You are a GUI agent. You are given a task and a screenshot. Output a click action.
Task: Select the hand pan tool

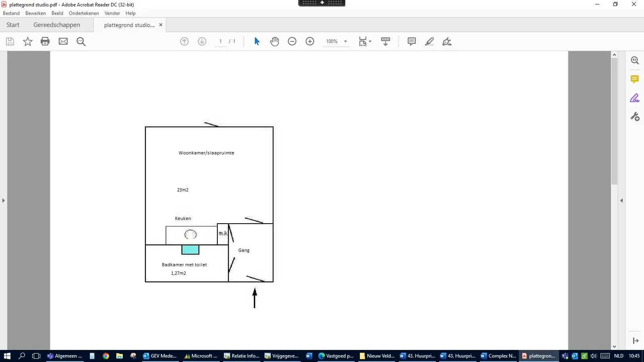point(275,41)
